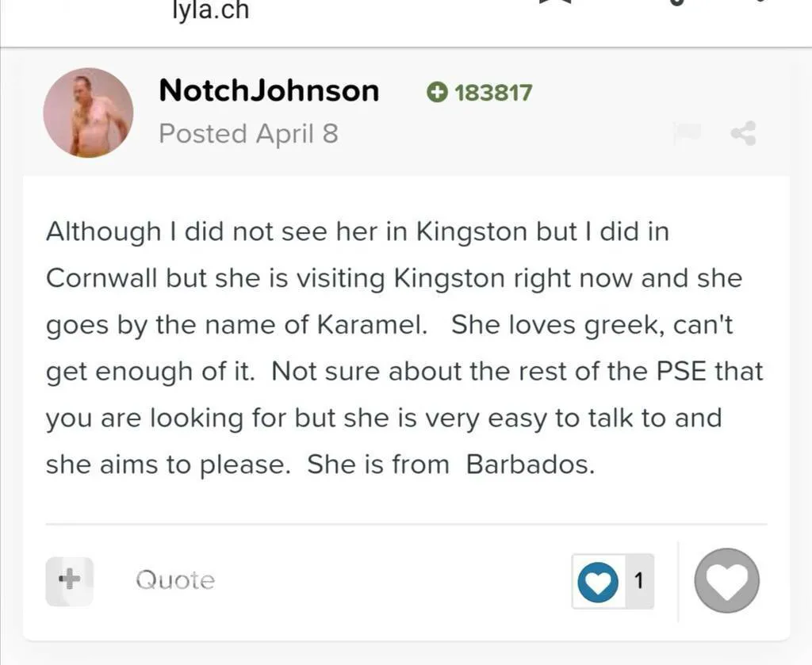Image resolution: width=812 pixels, height=665 pixels.
Task: Click the word Barbados in the post
Action: (530, 464)
